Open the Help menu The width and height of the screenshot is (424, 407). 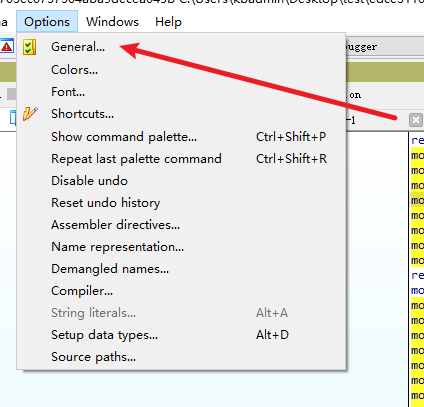168,22
